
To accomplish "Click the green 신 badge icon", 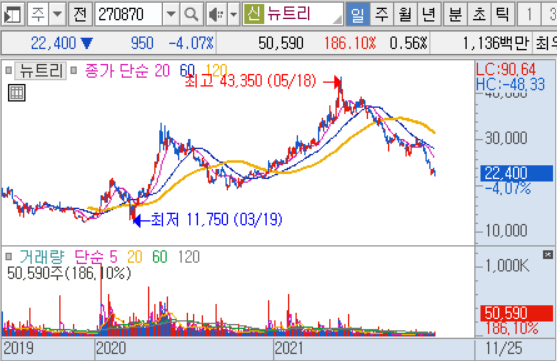I will coord(254,14).
